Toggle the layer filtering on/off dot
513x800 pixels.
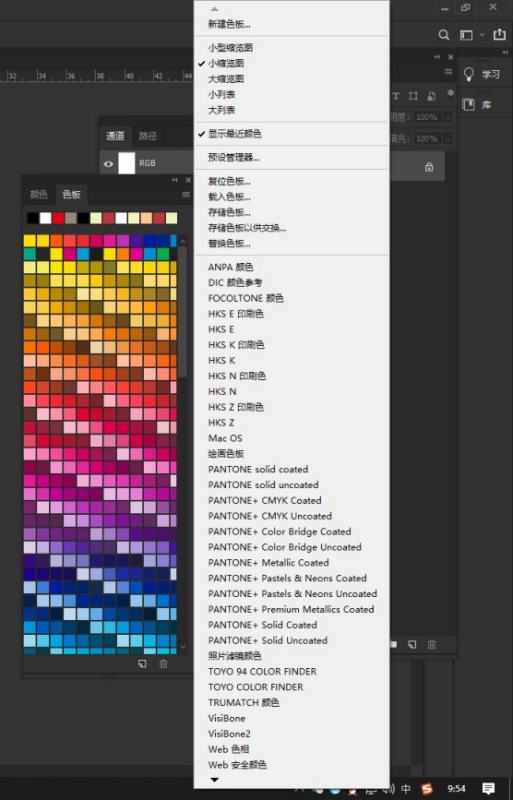point(450,93)
